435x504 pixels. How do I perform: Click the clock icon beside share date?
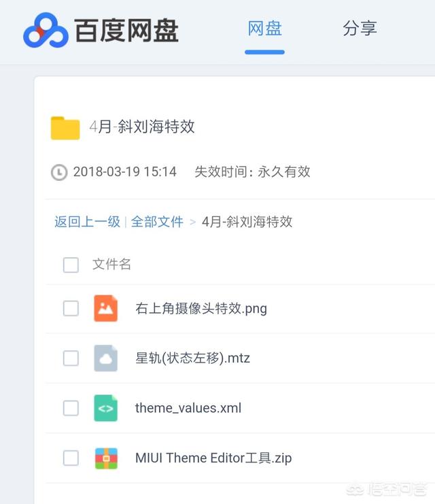coord(59,172)
